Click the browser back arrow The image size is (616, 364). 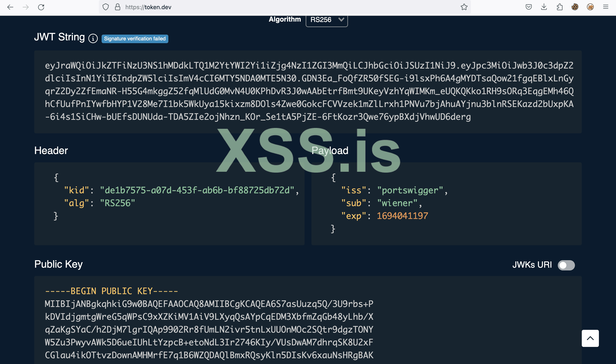[x=10, y=7]
